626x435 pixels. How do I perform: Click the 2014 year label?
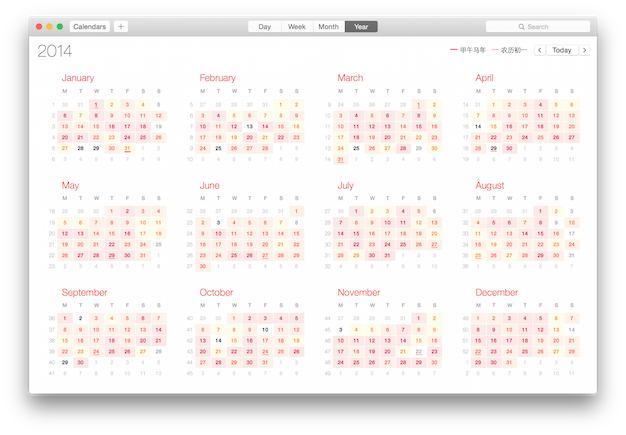coord(54,50)
